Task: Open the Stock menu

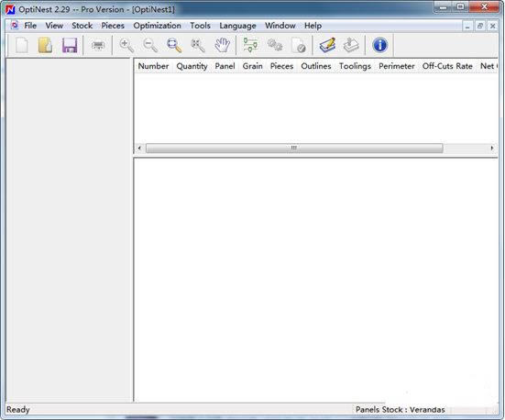Action: pyautogui.click(x=82, y=26)
